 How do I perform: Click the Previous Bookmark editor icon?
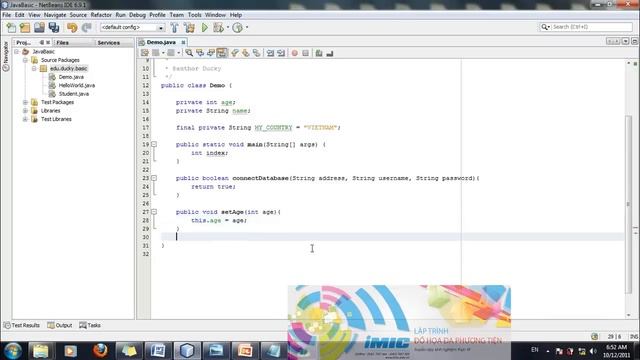(235, 53)
